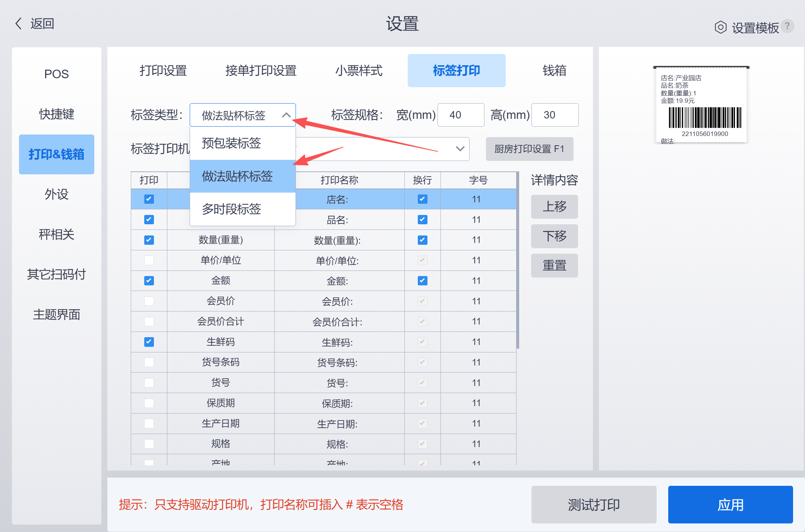Collapse the 标签类型 dropdown chevron
The image size is (805, 532).
(286, 115)
